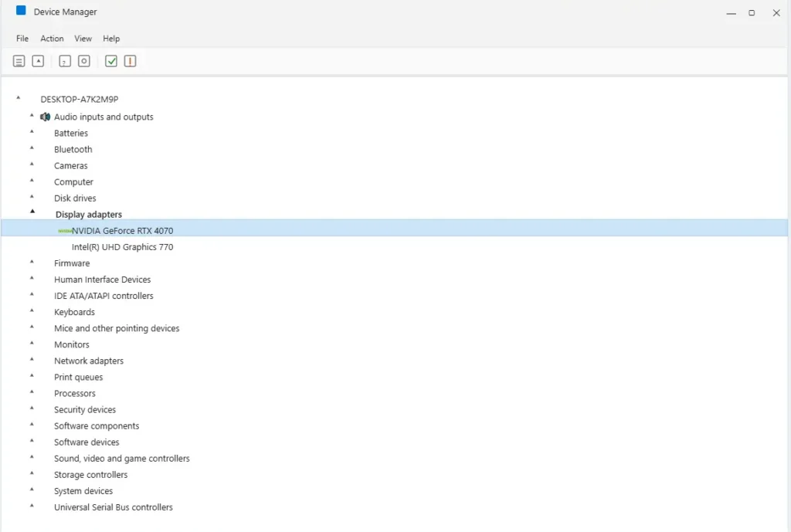This screenshot has width=791, height=532.
Task: Click Scan for hardware changes icon
Action: coord(83,60)
